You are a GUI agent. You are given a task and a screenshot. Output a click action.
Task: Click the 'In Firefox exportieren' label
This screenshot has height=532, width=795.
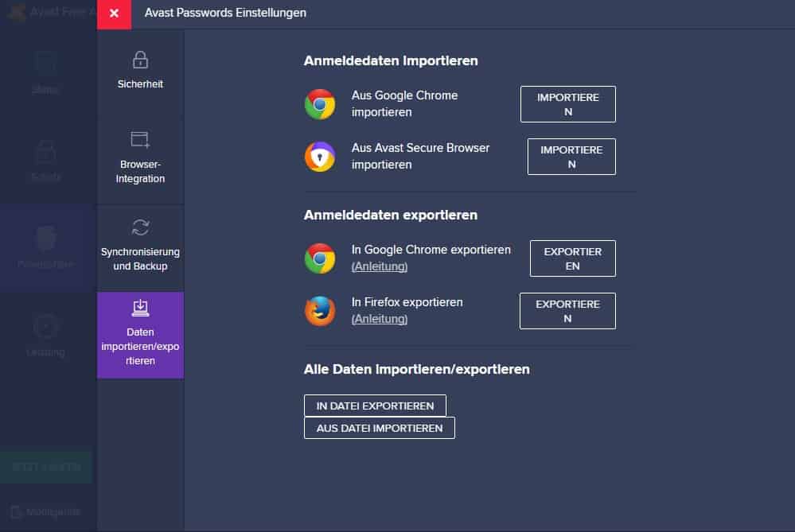[407, 302]
